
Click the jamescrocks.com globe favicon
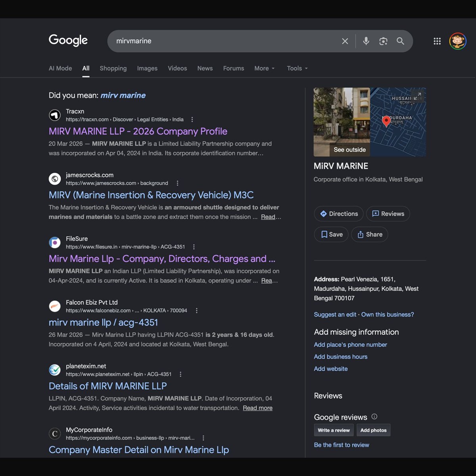pyautogui.click(x=55, y=179)
